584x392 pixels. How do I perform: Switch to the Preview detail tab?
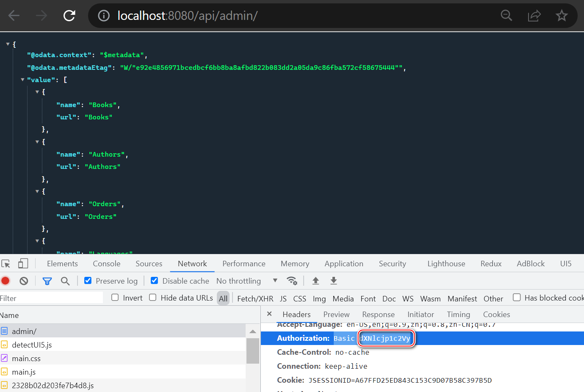[336, 315]
